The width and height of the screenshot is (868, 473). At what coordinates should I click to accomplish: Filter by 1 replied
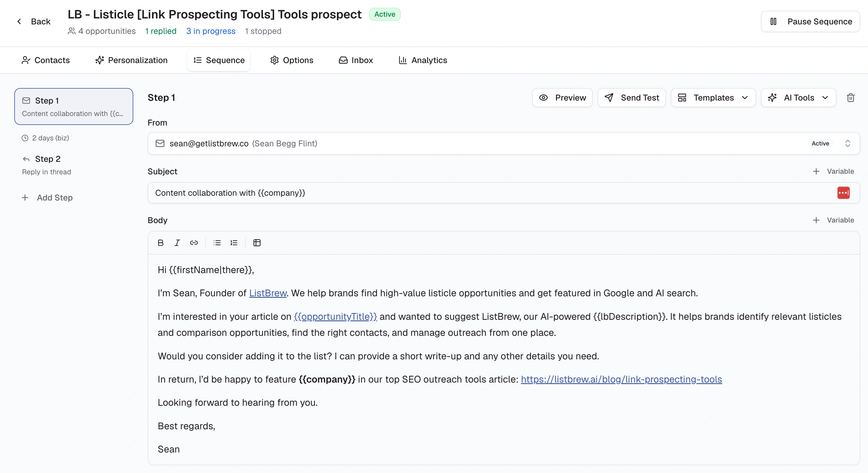[x=161, y=31]
